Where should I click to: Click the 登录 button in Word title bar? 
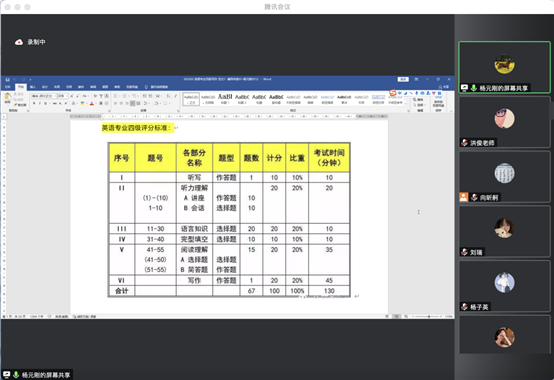pyautogui.click(x=403, y=79)
